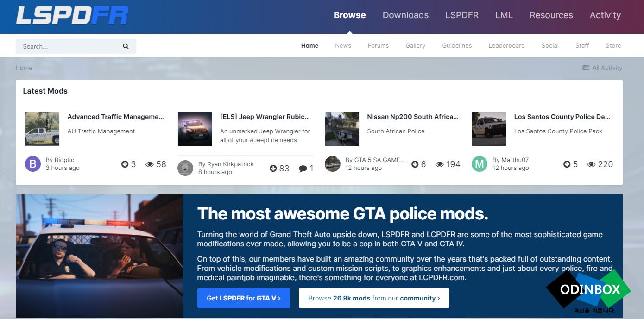Click '8 hours ago' timestamp
Screen dimensions: 644x319
coord(215,172)
